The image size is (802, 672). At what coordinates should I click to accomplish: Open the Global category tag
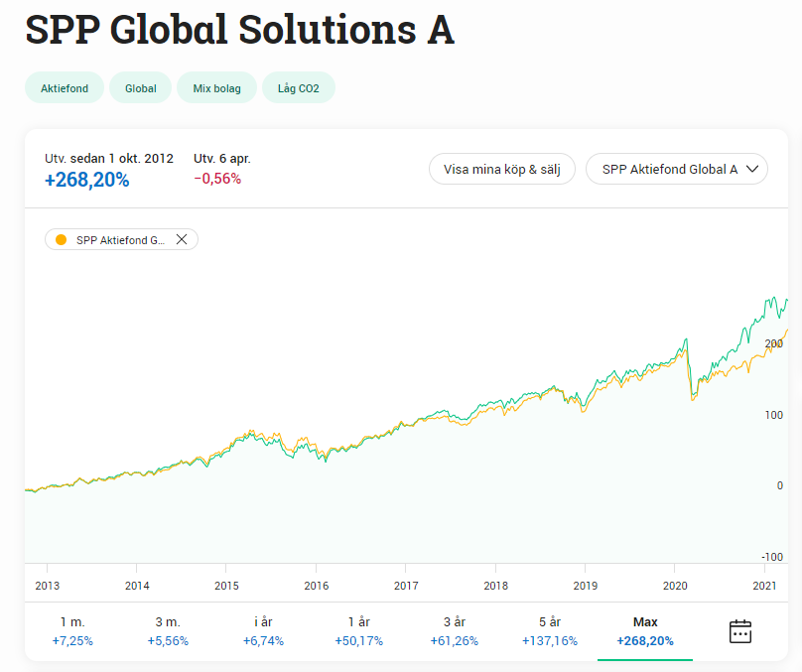point(141,88)
